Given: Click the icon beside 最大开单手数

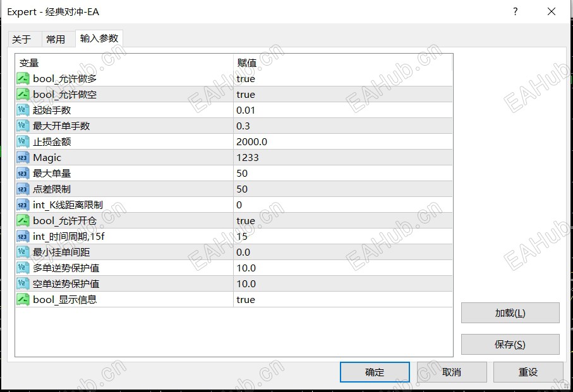Looking at the screenshot, I should point(23,126).
